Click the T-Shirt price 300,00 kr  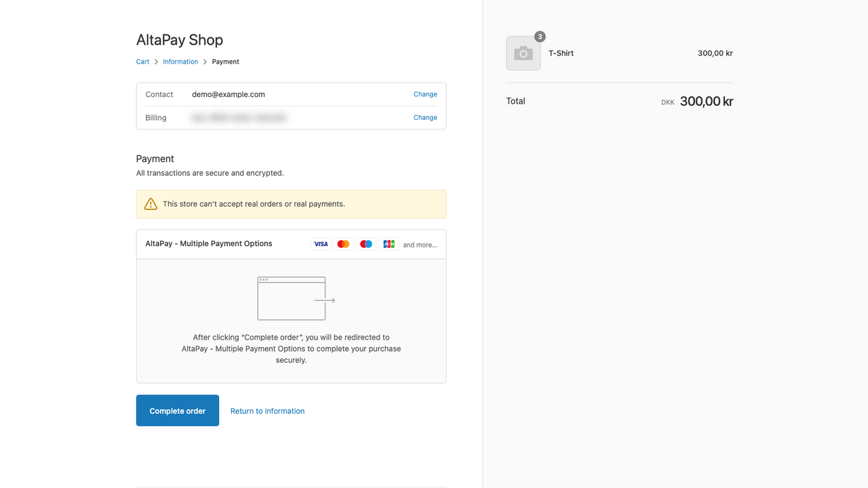[x=715, y=53]
